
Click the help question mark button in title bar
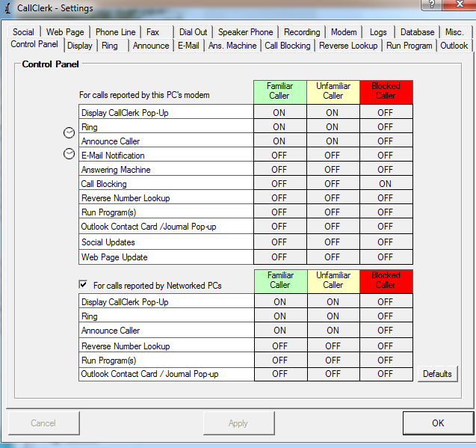click(432, 4)
